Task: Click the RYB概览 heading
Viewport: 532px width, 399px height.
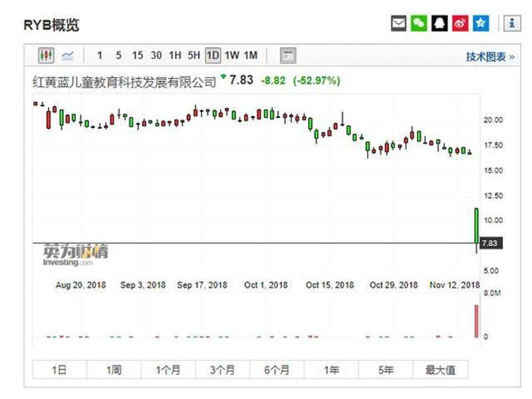Action: [51, 25]
